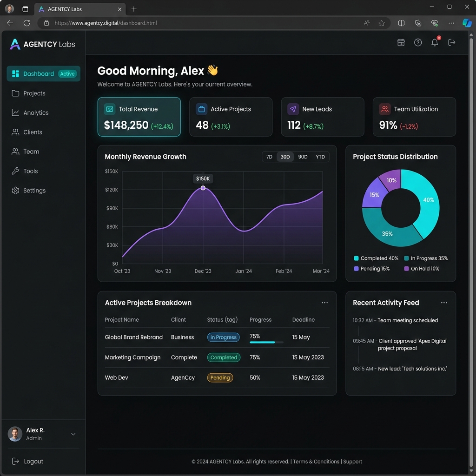Open the help question mark icon

[x=418, y=42]
